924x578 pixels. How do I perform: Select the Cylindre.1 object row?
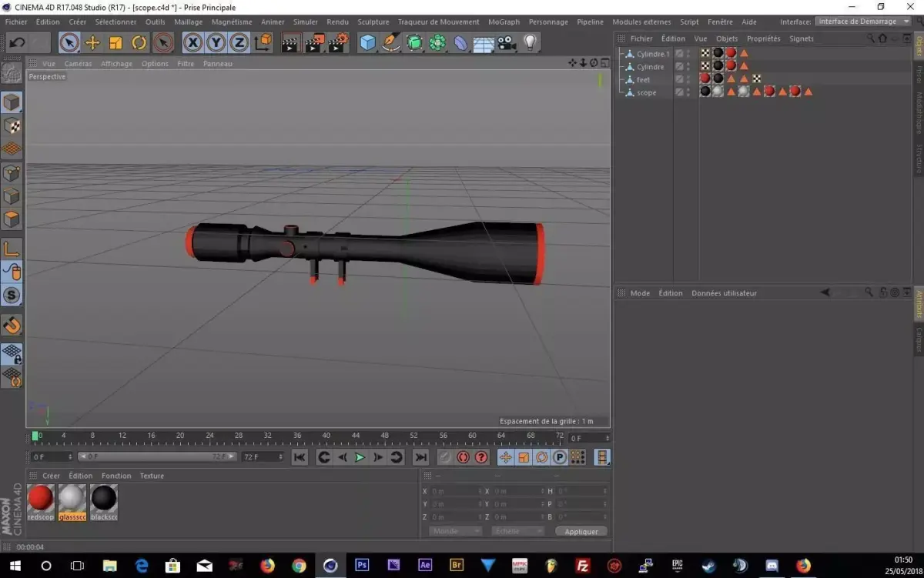click(x=653, y=54)
